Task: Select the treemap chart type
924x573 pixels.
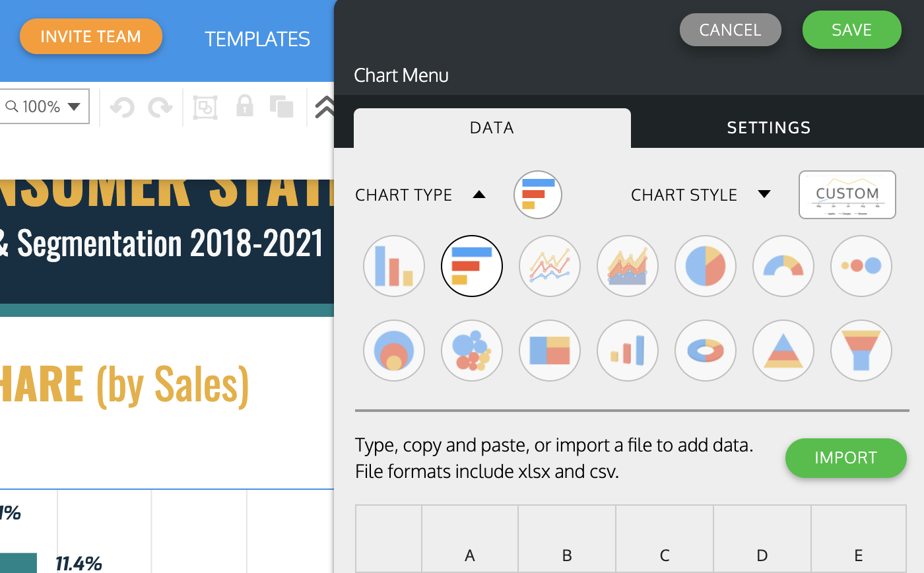Action: coord(550,351)
